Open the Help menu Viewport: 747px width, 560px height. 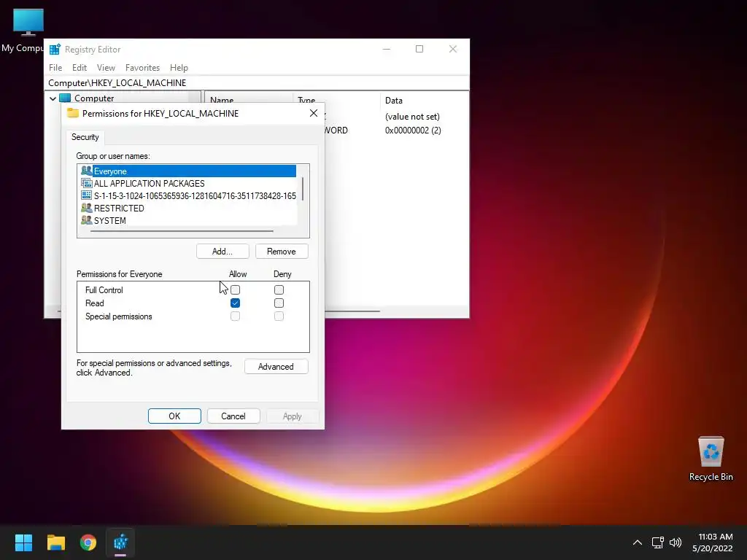(179, 68)
